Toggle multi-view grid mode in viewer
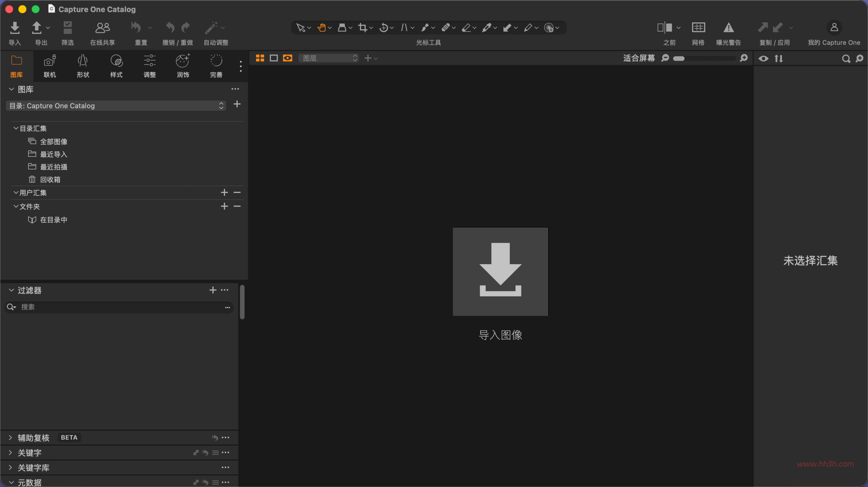Image resolution: width=868 pixels, height=487 pixels. coord(260,58)
